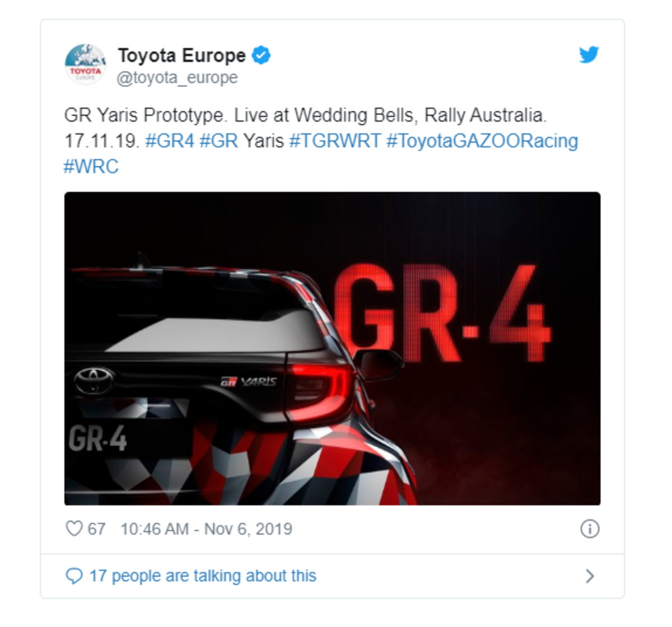Screen dimensions: 672x627
Task: Click the blue verified badge
Action: (x=261, y=55)
